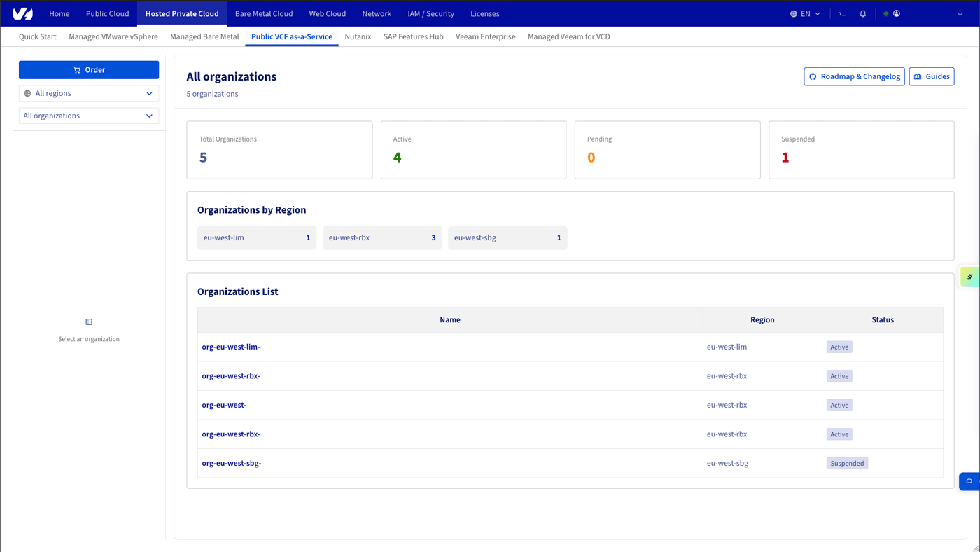Open the user account avatar
The image size is (980, 552).
(896, 13)
